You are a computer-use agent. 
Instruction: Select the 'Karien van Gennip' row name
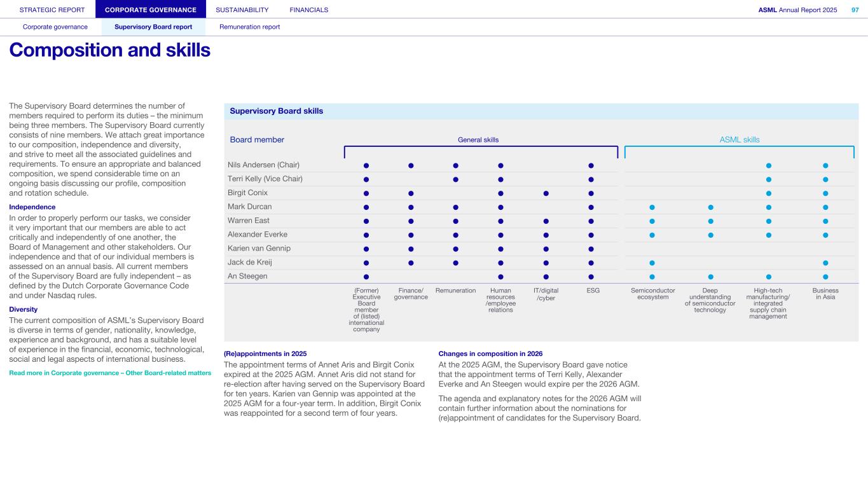[259, 249]
